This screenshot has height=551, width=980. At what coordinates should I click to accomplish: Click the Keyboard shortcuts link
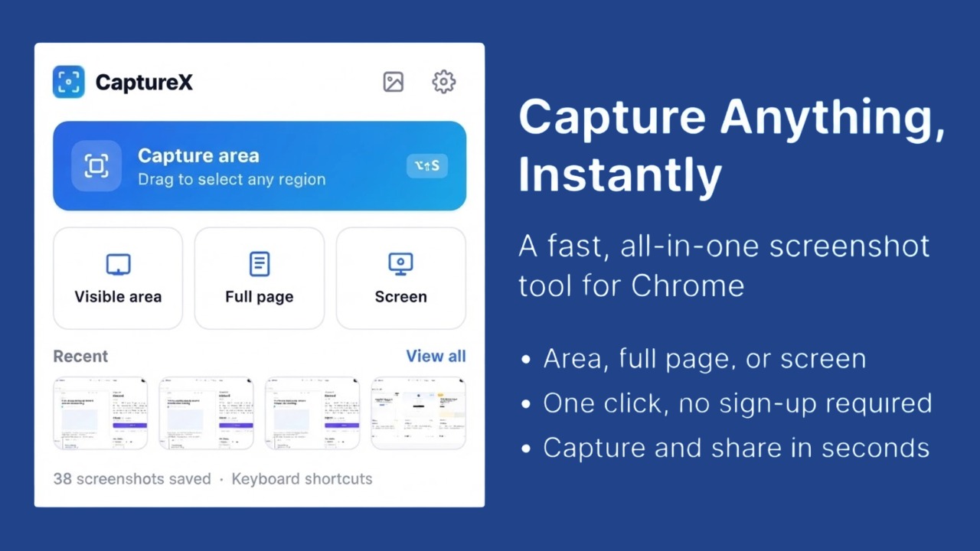pos(302,479)
